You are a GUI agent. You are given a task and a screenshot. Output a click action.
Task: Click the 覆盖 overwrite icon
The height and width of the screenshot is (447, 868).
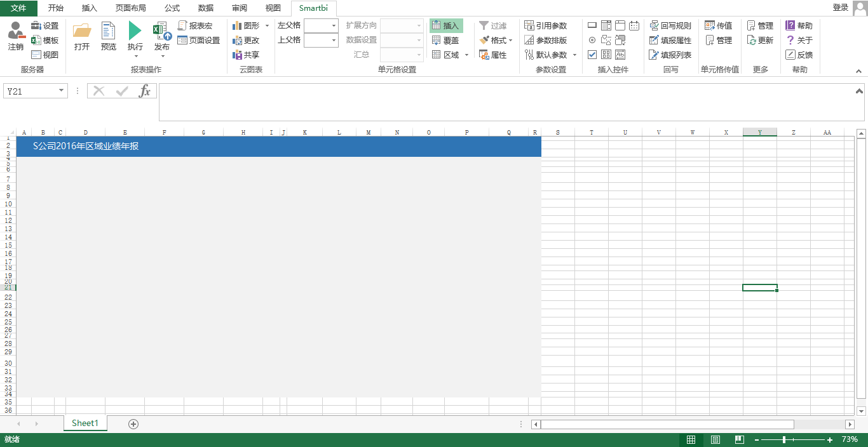click(436, 40)
